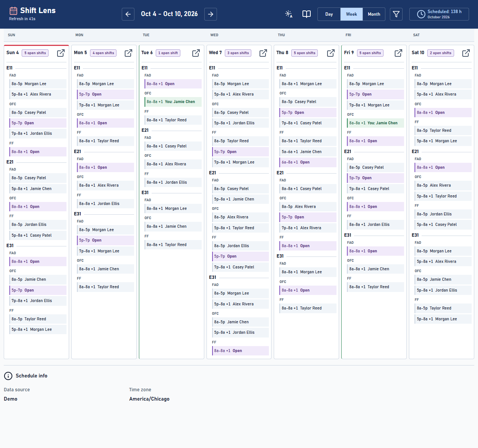Go to next week arrow
Image resolution: width=478 pixels, height=448 pixels.
(211, 14)
